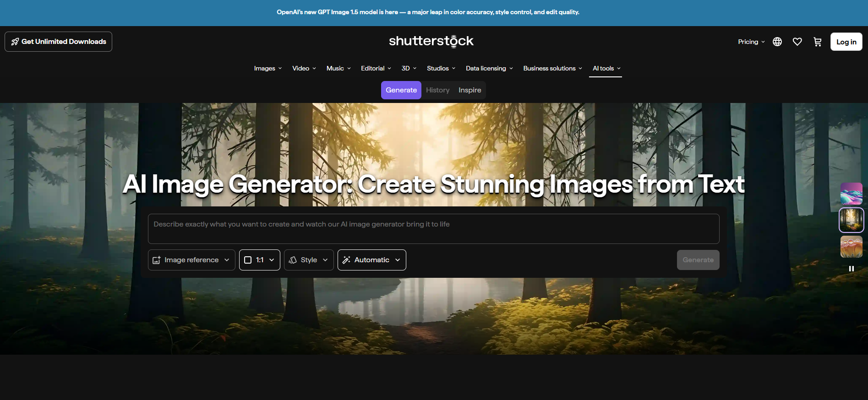Switch to the History tab
Image resolution: width=868 pixels, height=400 pixels.
tap(438, 90)
